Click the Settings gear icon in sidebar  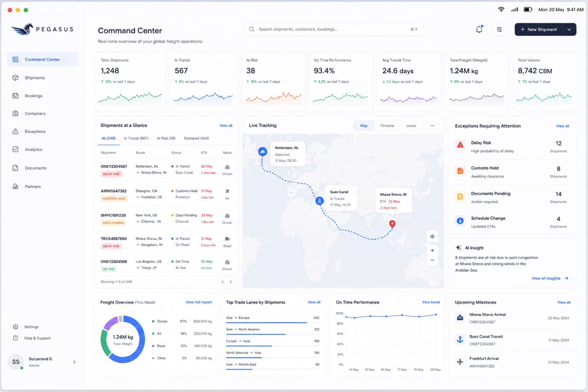(15, 327)
